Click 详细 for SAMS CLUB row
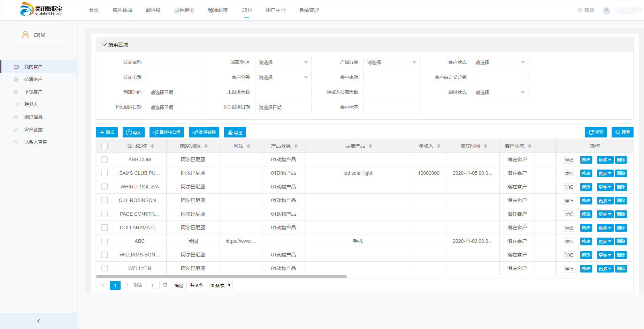Viewport: 644px width, 329px height. [569, 173]
